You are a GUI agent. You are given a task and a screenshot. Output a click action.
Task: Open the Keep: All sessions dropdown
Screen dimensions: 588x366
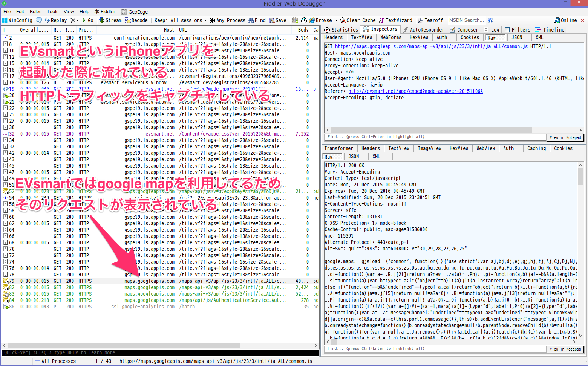[180, 20]
